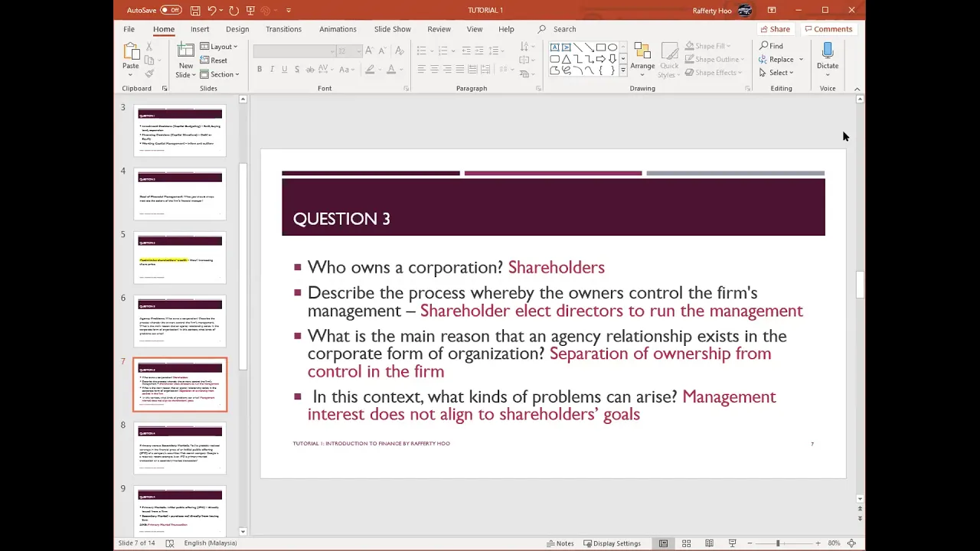Image resolution: width=980 pixels, height=551 pixels.
Task: Toggle Notes pane in status bar
Action: coord(560,543)
